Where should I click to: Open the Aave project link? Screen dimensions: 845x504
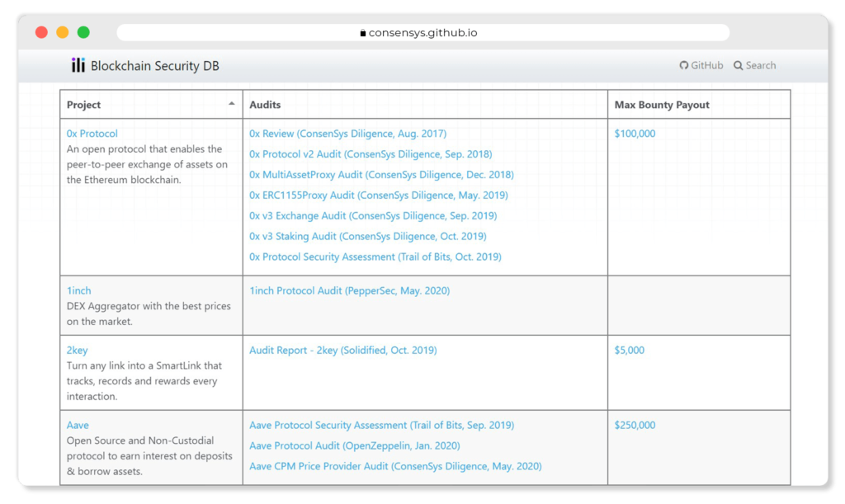pyautogui.click(x=78, y=426)
